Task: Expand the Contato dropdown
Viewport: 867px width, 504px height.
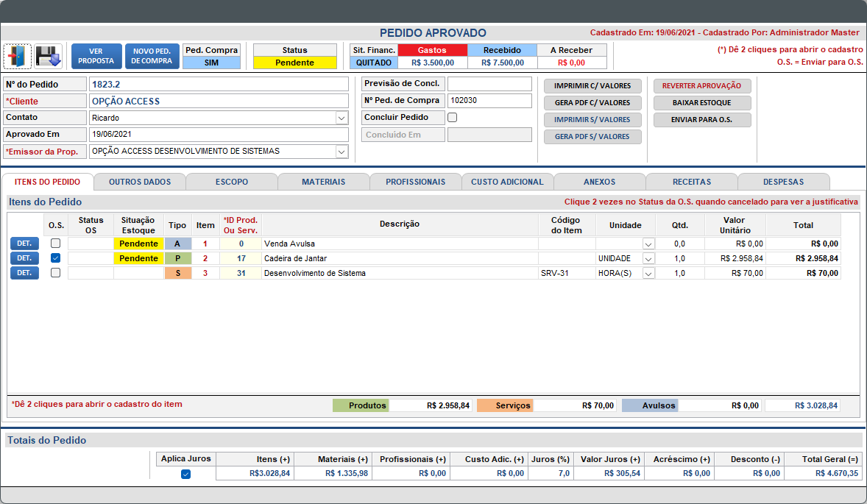Action: pyautogui.click(x=342, y=118)
